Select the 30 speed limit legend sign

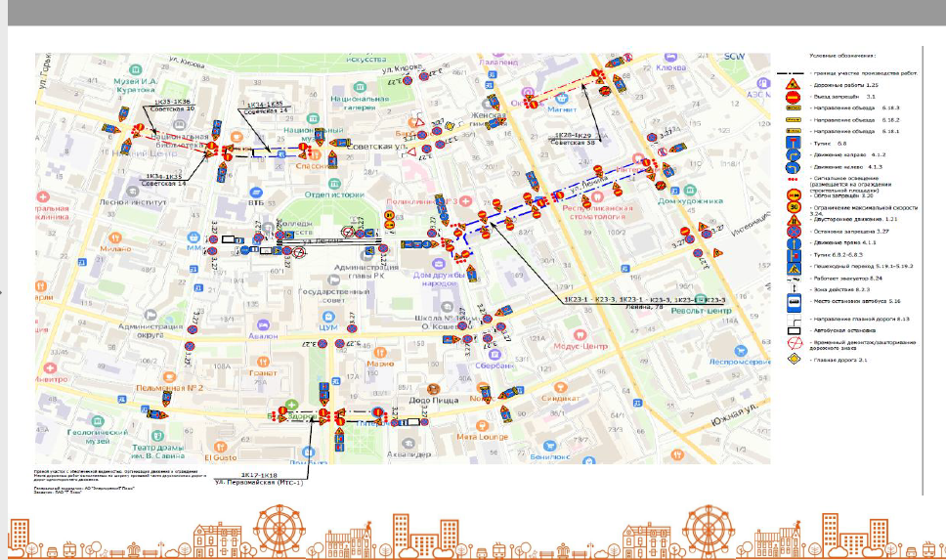click(790, 205)
